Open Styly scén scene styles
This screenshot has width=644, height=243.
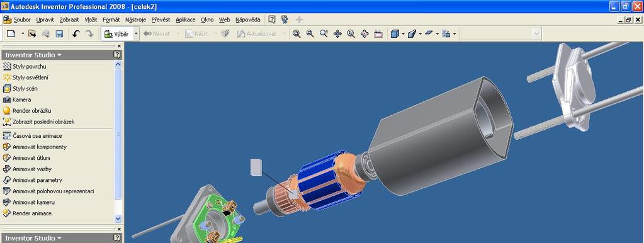click(21, 89)
